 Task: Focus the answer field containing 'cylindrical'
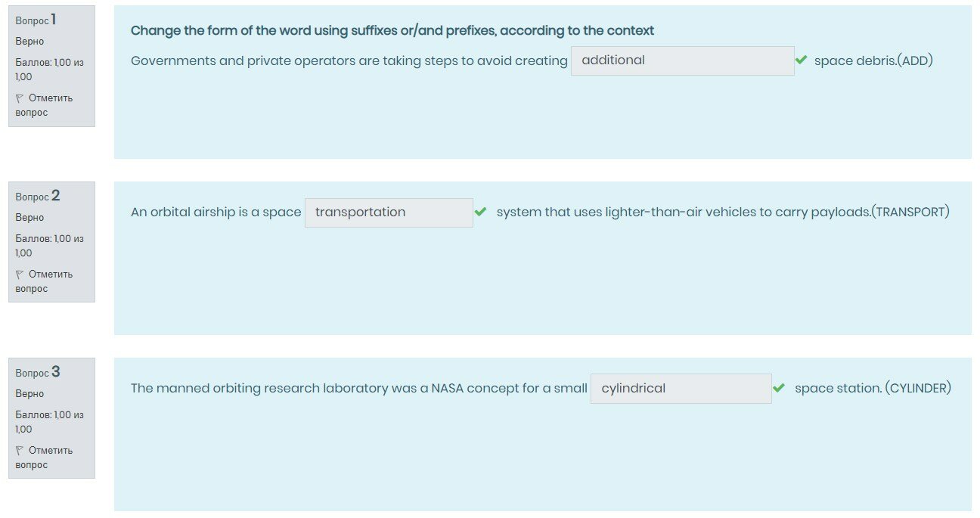tap(681, 389)
